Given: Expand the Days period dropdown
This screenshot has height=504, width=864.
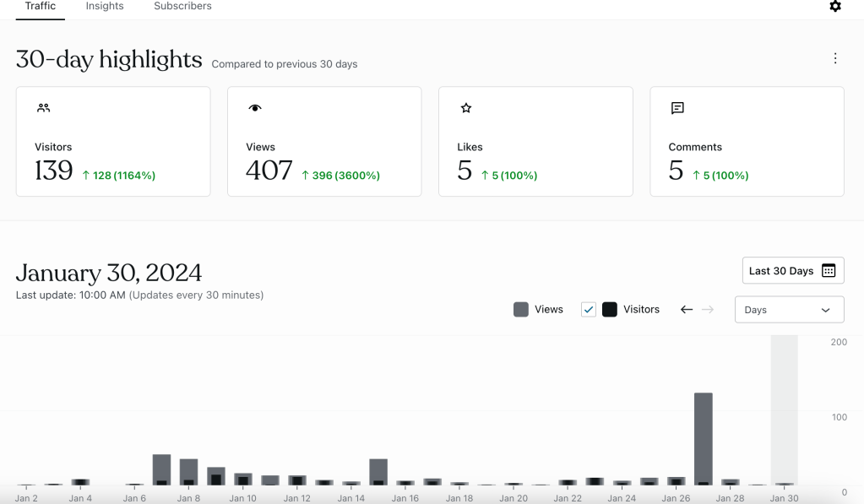Looking at the screenshot, I should pyautogui.click(x=789, y=310).
